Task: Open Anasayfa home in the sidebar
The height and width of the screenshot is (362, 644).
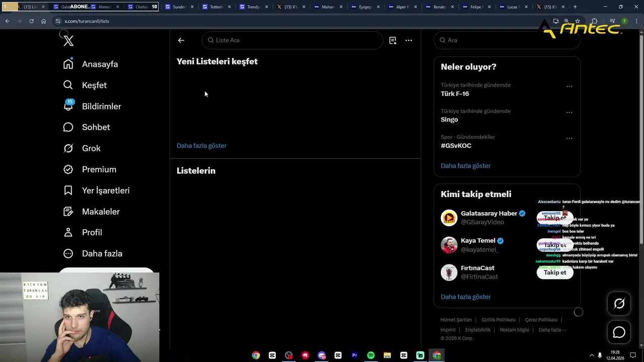Action: point(91,64)
